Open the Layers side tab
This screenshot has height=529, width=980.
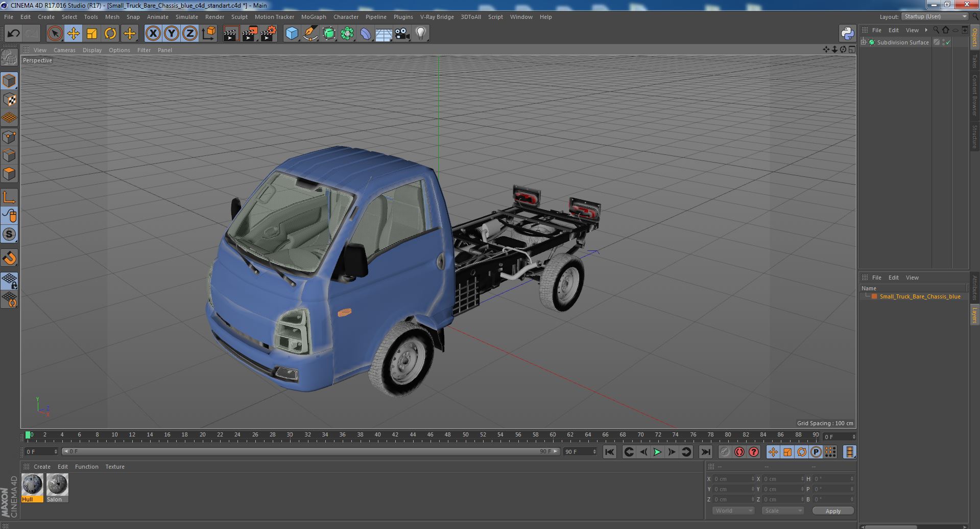click(975, 315)
